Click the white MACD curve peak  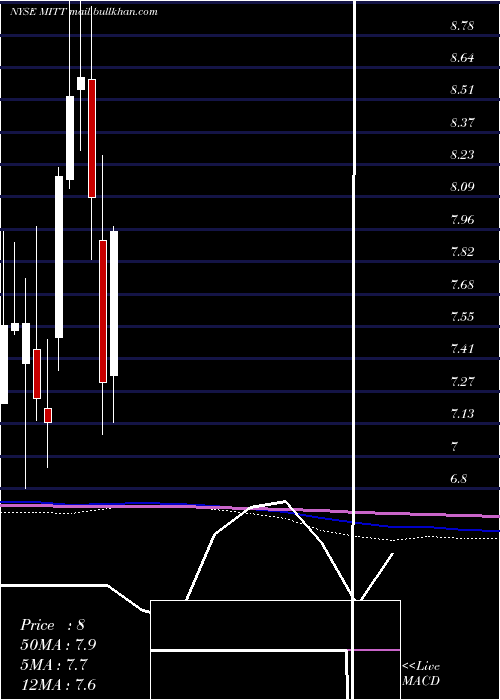pos(284,501)
